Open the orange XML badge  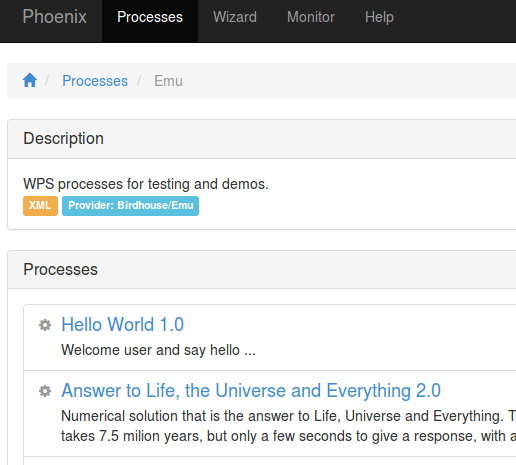pyautogui.click(x=40, y=206)
